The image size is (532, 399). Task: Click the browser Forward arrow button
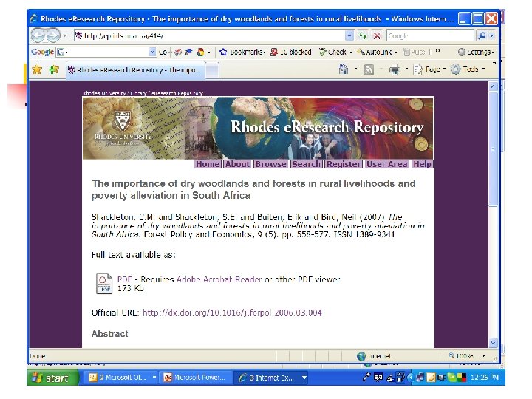click(x=52, y=35)
